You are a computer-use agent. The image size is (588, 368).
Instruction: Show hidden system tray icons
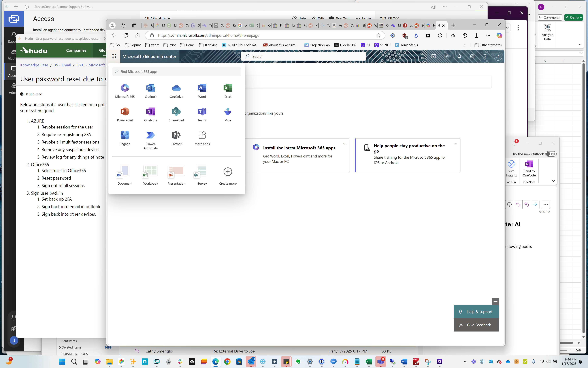(x=465, y=362)
